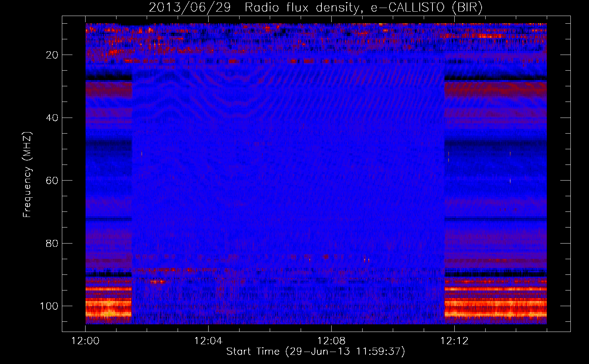Click the '20' frequency tick label
Viewport: 589px width, 364px height.
(52, 55)
